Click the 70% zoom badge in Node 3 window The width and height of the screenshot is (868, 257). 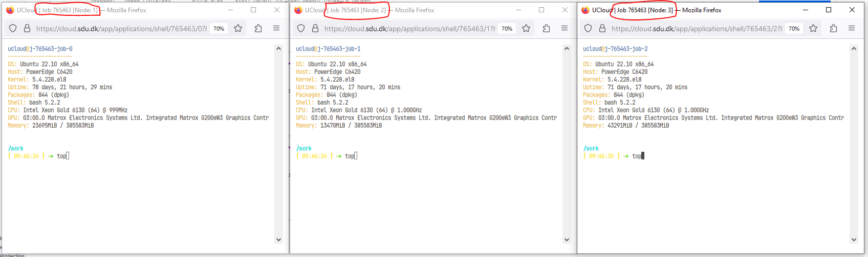[794, 29]
